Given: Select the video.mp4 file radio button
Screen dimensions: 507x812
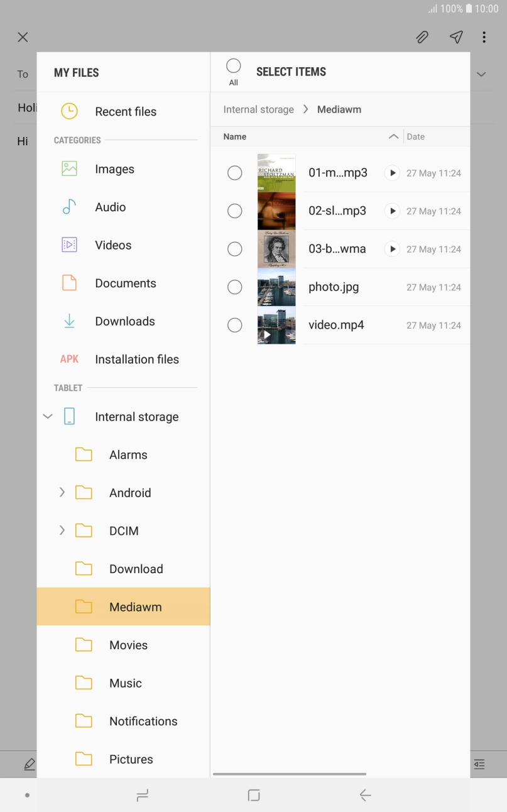Looking at the screenshot, I should 234,325.
